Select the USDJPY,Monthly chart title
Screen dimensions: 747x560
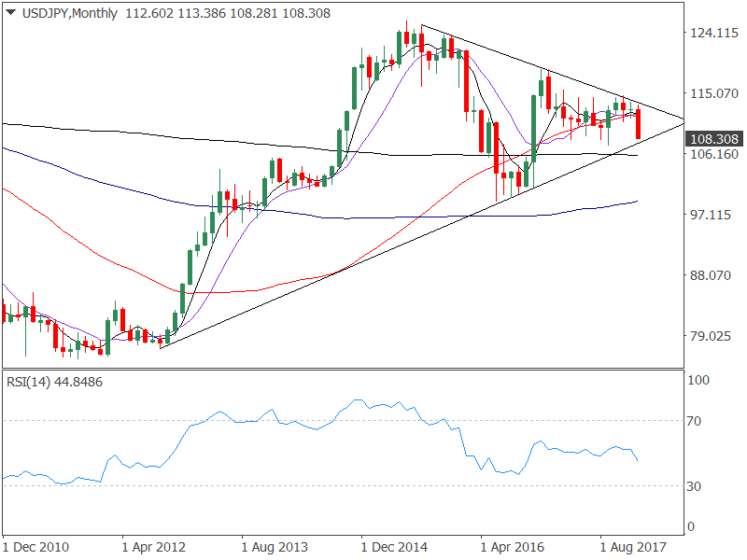pyautogui.click(x=69, y=13)
